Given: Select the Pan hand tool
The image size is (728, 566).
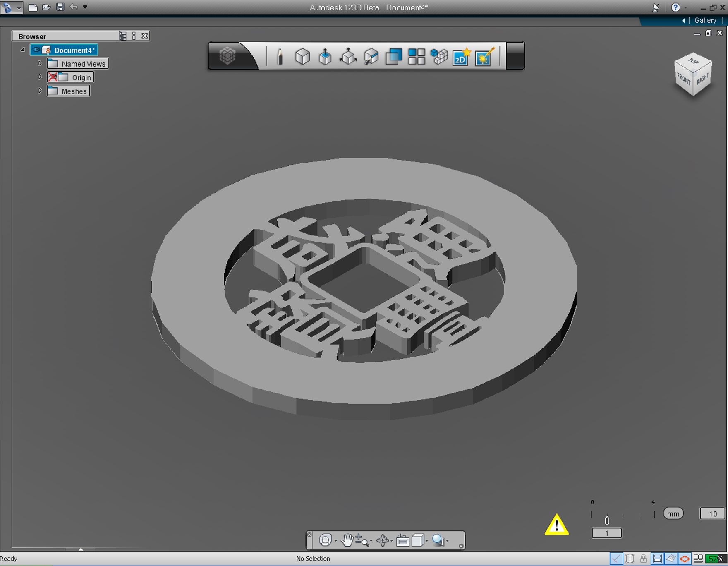Looking at the screenshot, I should [x=347, y=540].
